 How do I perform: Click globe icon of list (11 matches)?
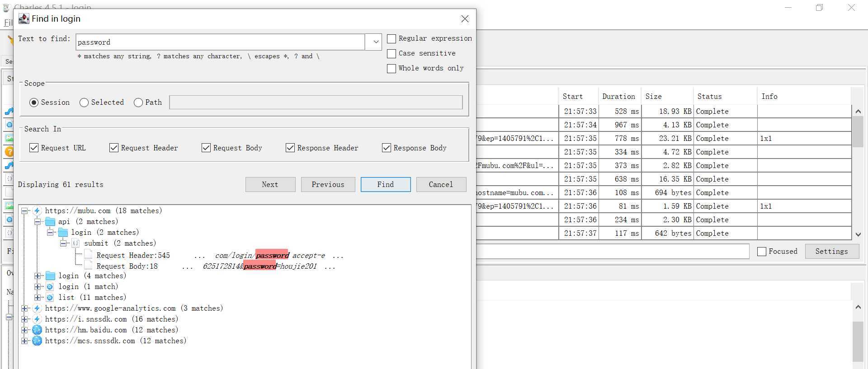point(50,297)
